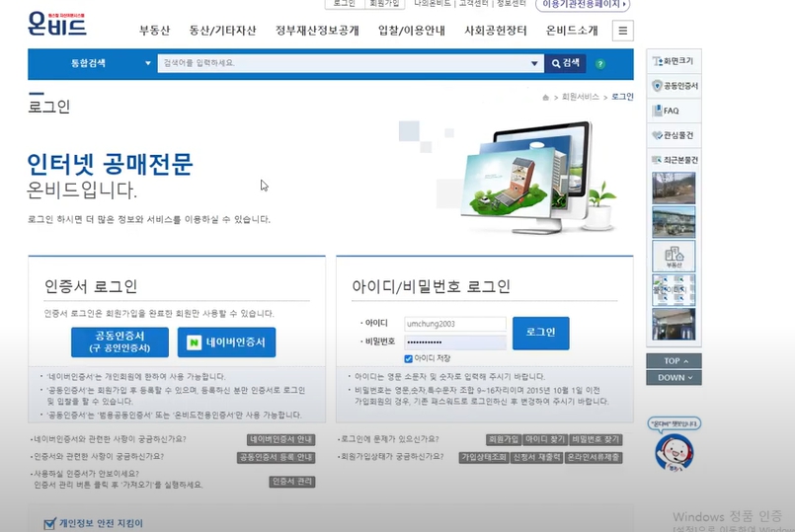Open the hamburger full menu icon

622,31
